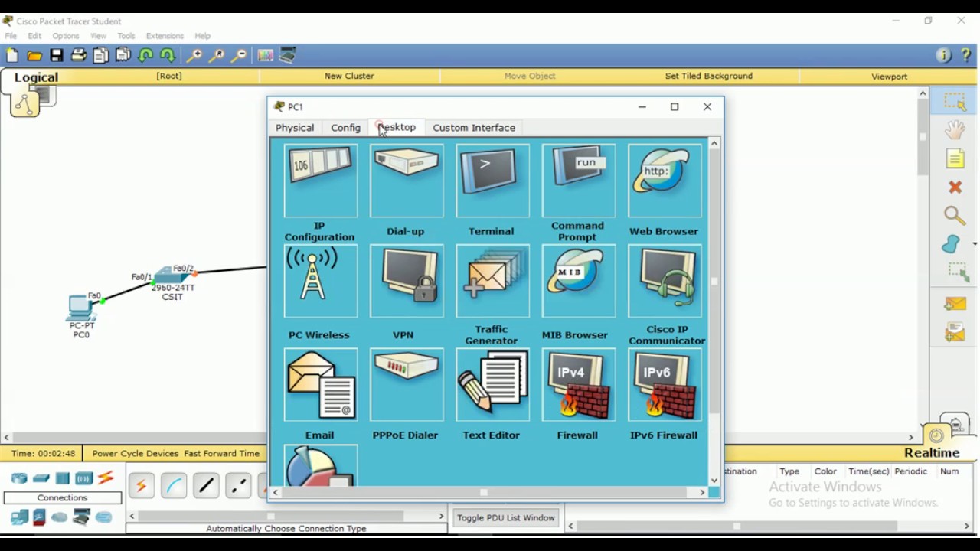Click Fast Forward Time
980x551 pixels.
[x=222, y=453]
